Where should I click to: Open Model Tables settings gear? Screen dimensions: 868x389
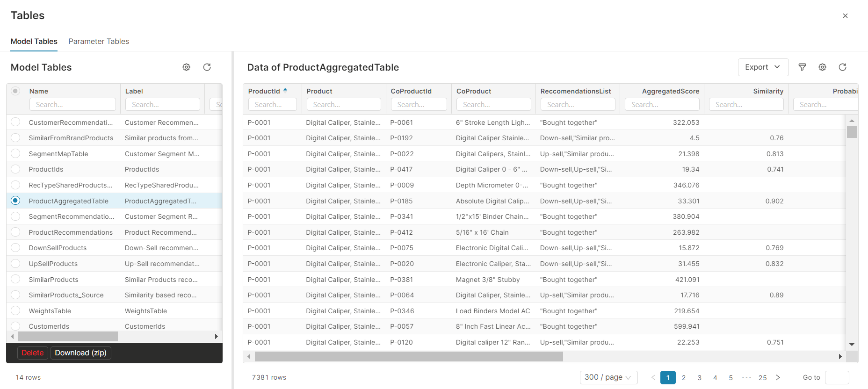(186, 67)
